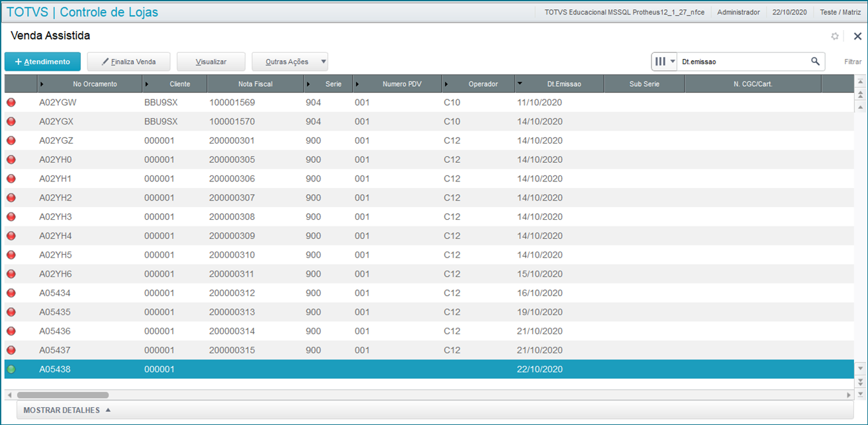Click the red status dot for A02YGZ
The height and width of the screenshot is (425, 868).
coord(11,140)
